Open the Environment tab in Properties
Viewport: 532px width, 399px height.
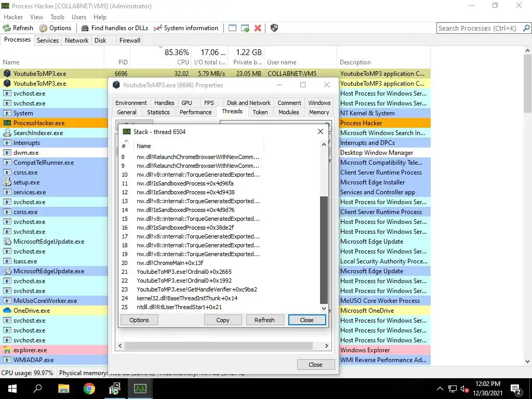[131, 103]
